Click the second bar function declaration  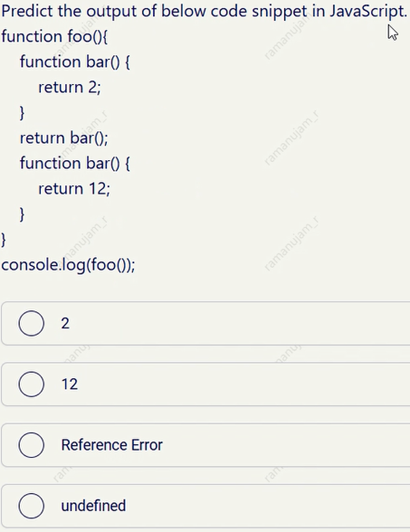point(74,163)
